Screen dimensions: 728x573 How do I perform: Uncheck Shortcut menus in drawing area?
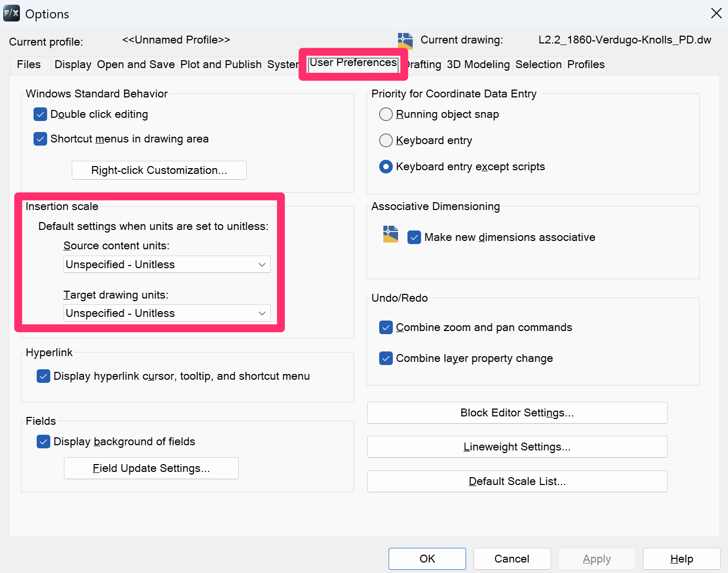pos(40,139)
